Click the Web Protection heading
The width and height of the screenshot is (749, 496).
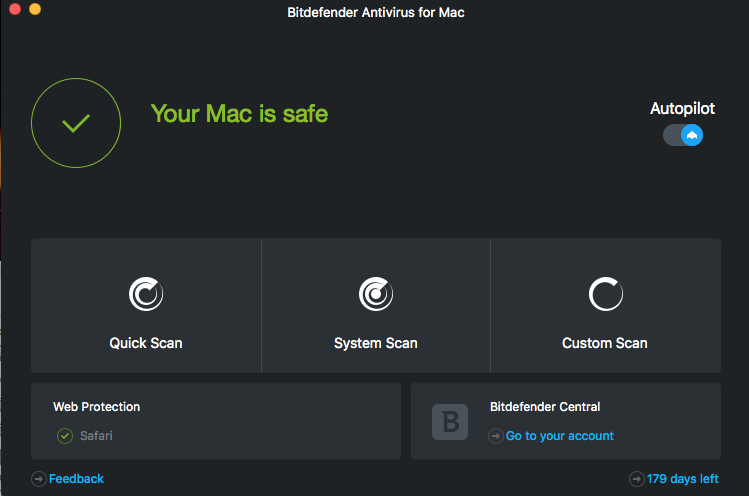96,407
